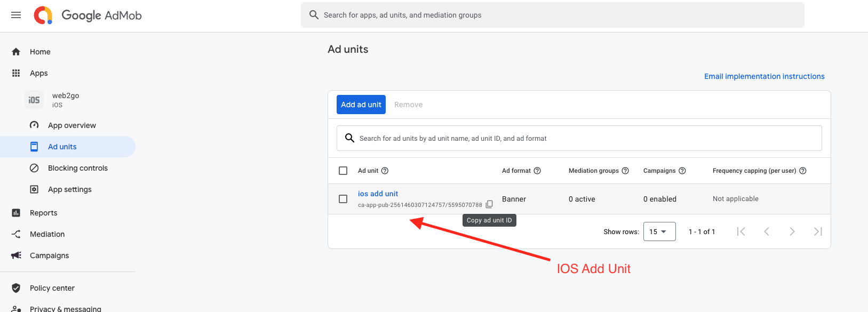Click the ad units search field
The width and height of the screenshot is (868, 312).
click(579, 138)
